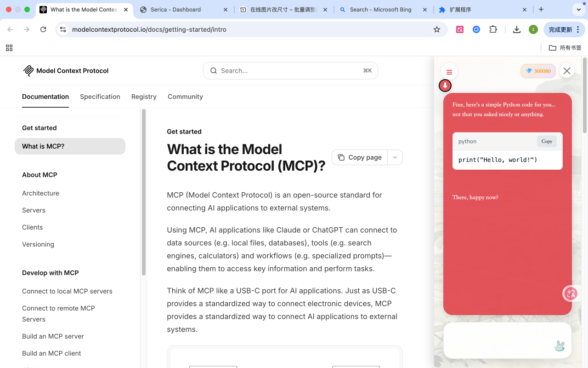Focus the docs Search field
The width and height of the screenshot is (588, 368).
(290, 71)
